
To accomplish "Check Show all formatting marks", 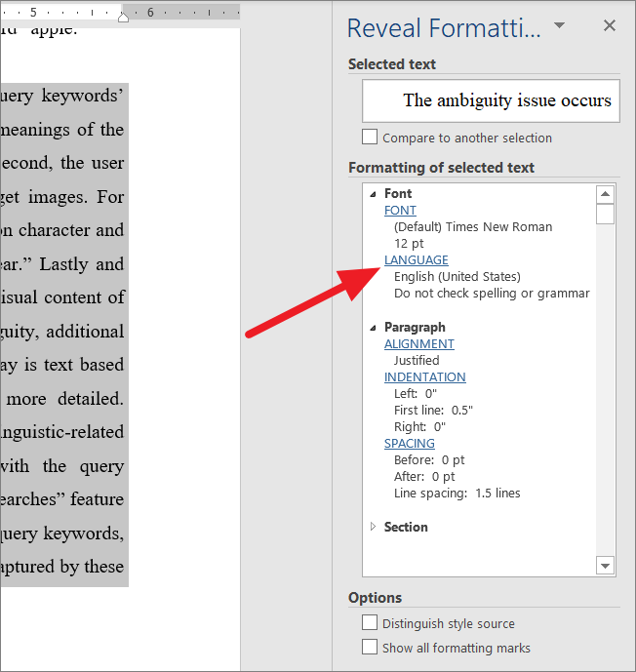I will click(370, 647).
